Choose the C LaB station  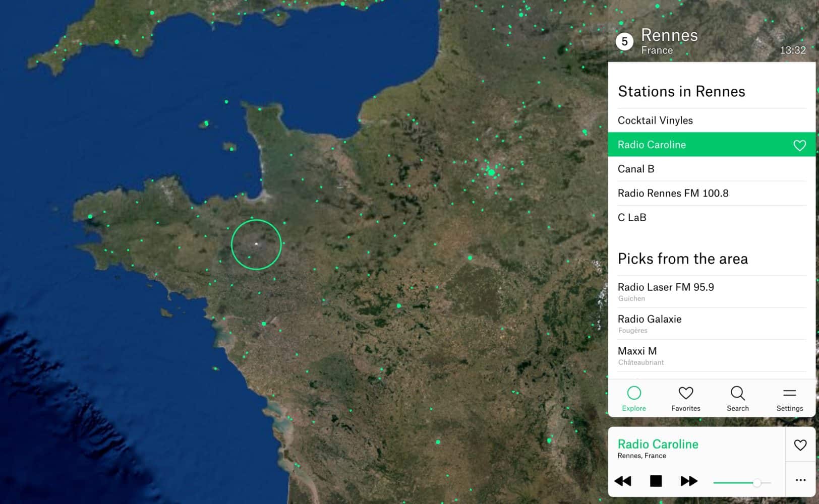(632, 217)
